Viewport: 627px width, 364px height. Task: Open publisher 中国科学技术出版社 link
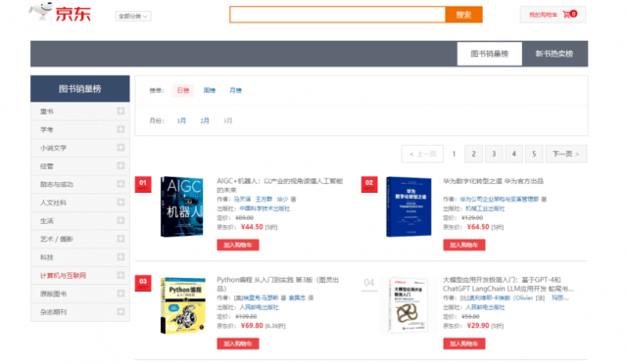point(265,208)
